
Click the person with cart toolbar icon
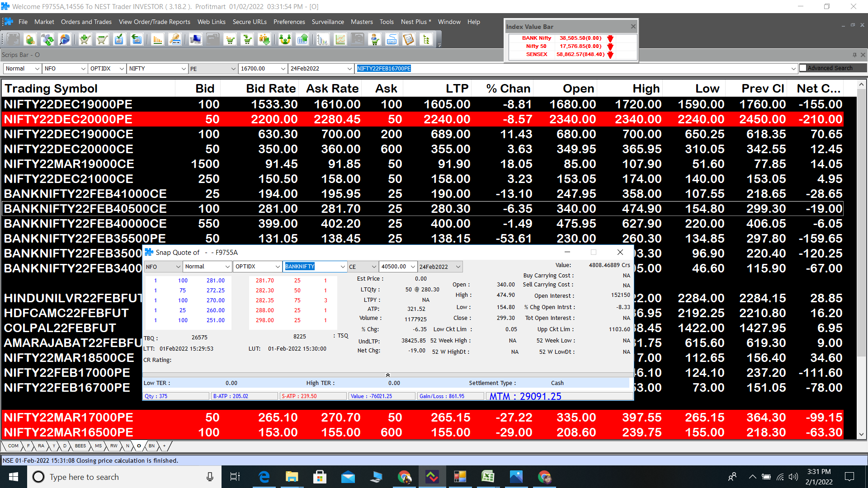point(375,40)
